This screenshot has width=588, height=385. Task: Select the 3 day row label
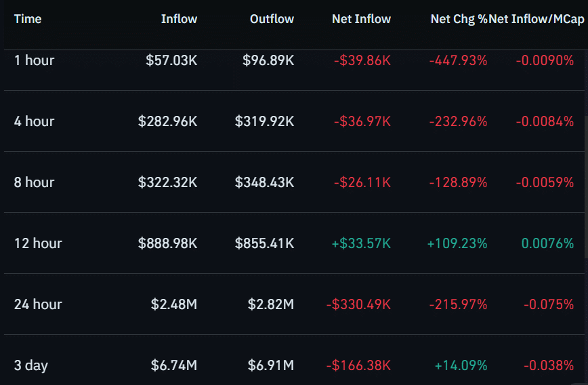coord(31,365)
